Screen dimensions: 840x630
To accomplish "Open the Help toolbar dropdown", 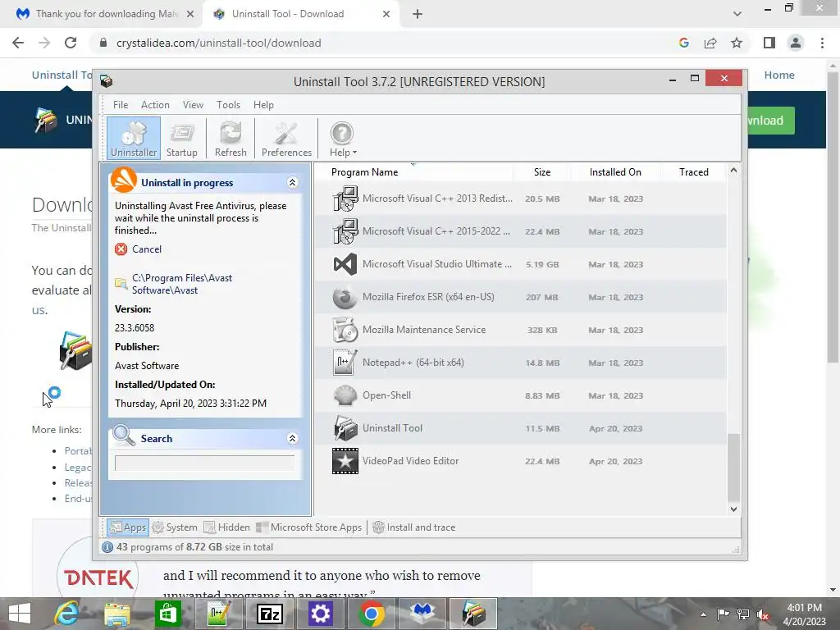I will 343,139.
